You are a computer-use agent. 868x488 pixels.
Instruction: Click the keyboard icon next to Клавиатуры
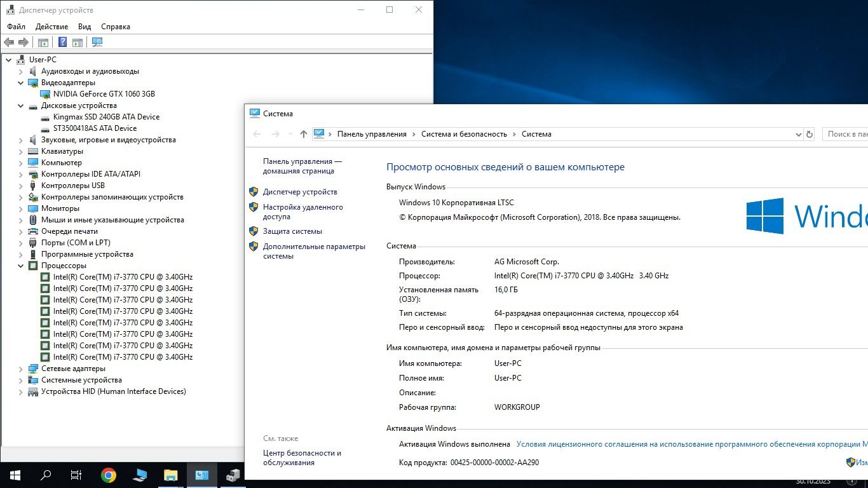pyautogui.click(x=33, y=151)
